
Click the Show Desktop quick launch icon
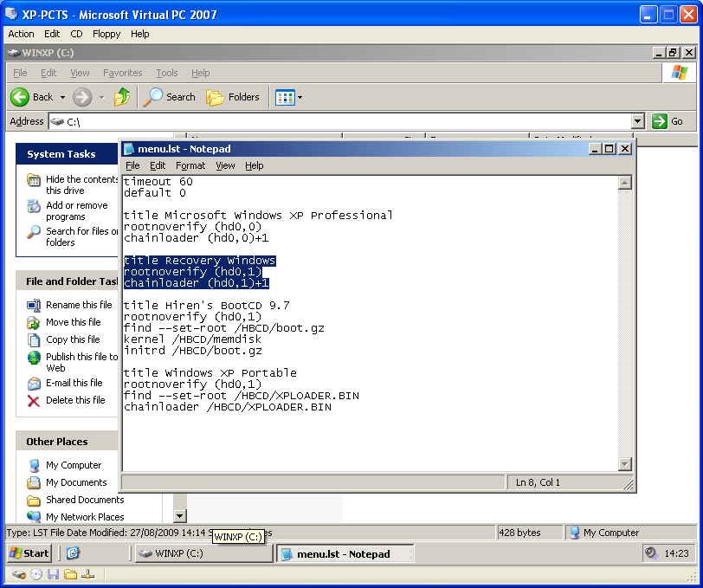click(73, 553)
